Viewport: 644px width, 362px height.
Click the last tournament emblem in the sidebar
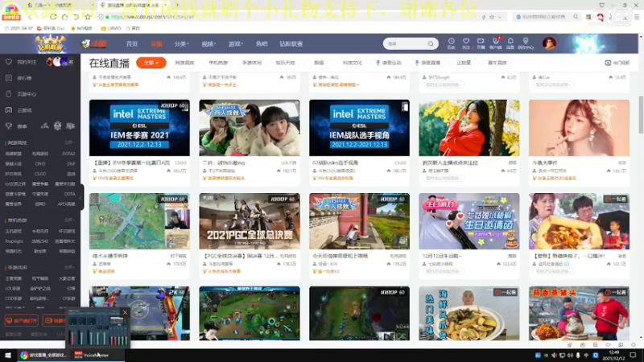(x=71, y=126)
